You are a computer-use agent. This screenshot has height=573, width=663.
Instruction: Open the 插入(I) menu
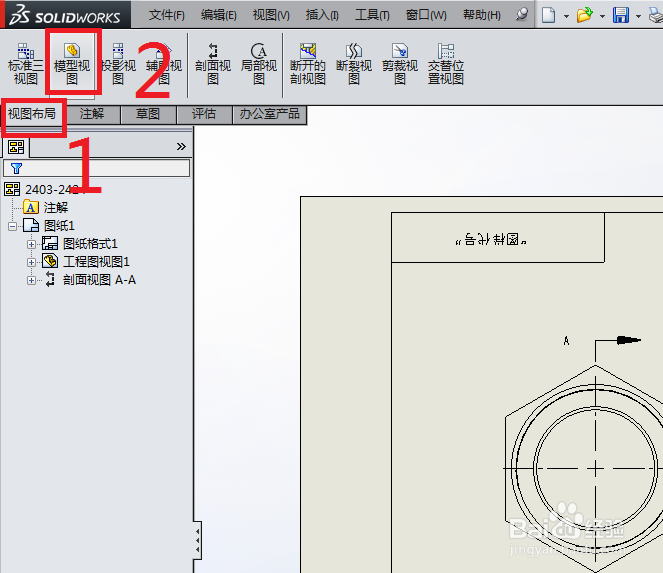[x=322, y=15]
